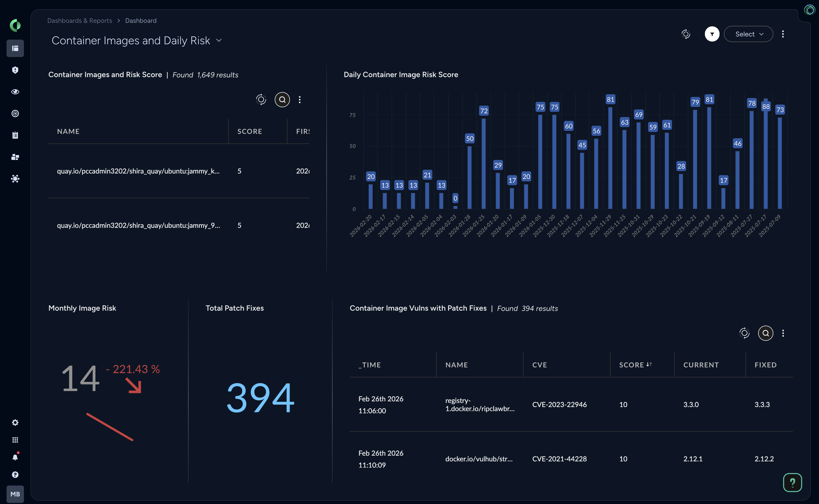The image size is (819, 504).
Task: Click the eye icon in sidebar
Action: (x=15, y=92)
